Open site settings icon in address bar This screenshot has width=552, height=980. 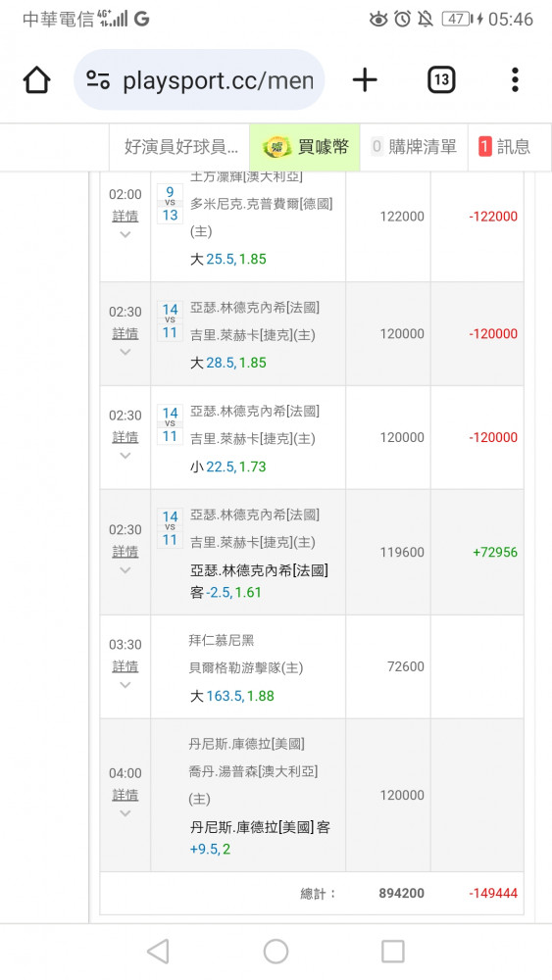click(98, 80)
